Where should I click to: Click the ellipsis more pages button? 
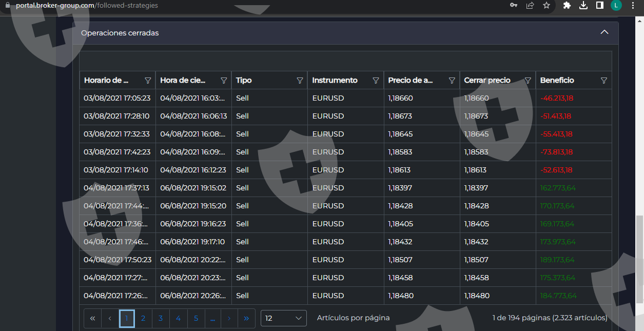(212, 318)
